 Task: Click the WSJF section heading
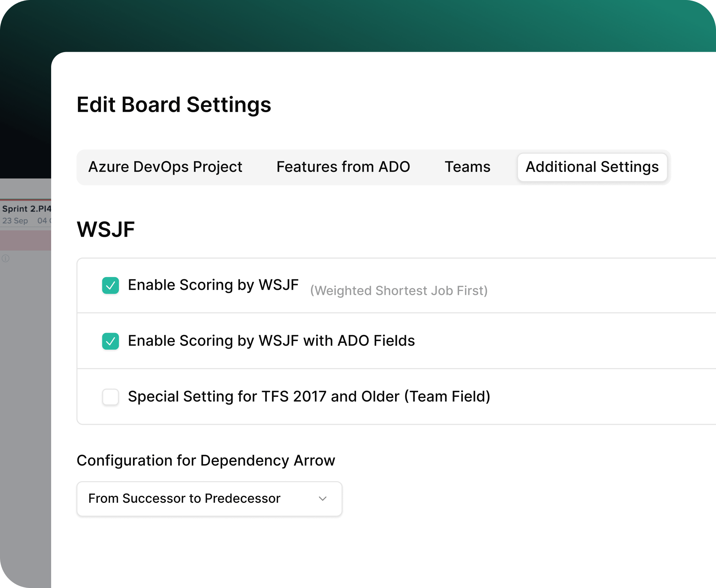click(x=106, y=230)
